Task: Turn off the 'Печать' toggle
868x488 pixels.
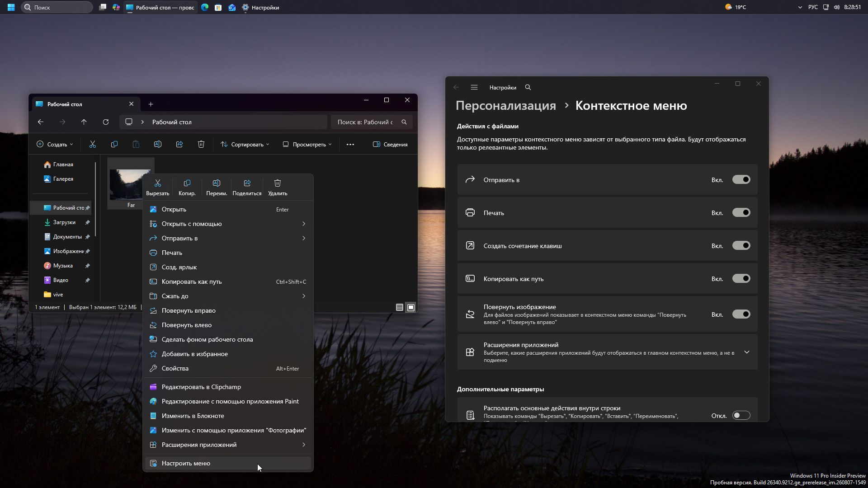Action: [741, 213]
